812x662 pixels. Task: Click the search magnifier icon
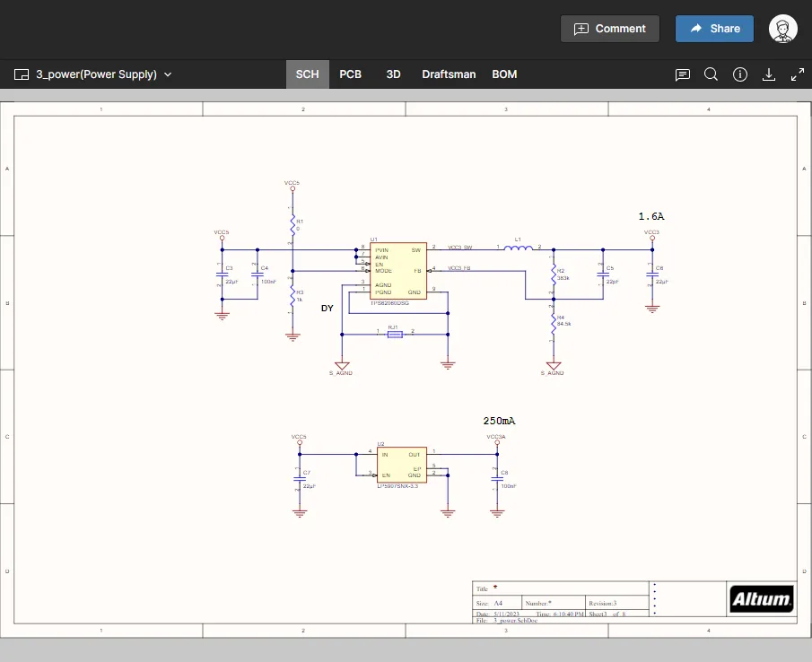tap(711, 74)
